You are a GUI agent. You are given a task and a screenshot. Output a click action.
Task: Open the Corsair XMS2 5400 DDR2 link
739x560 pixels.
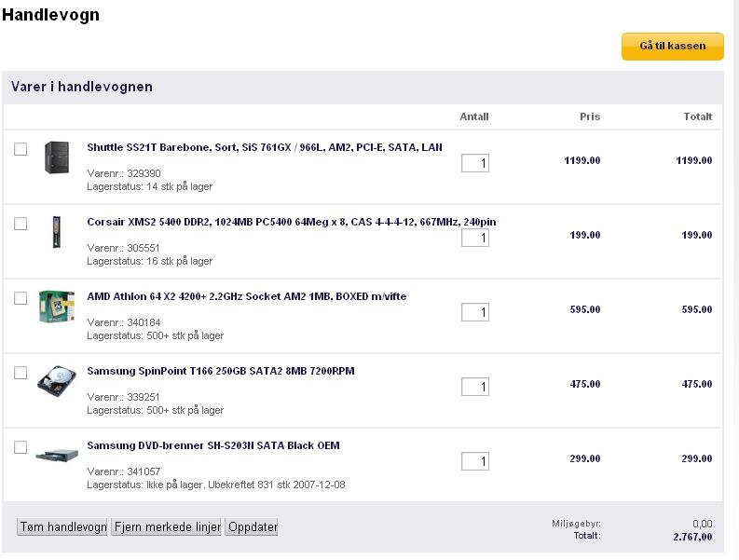(x=292, y=222)
